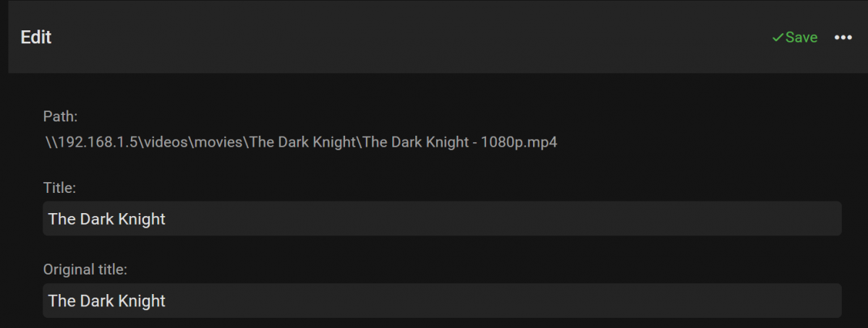Focus the Original title input field

(441, 301)
